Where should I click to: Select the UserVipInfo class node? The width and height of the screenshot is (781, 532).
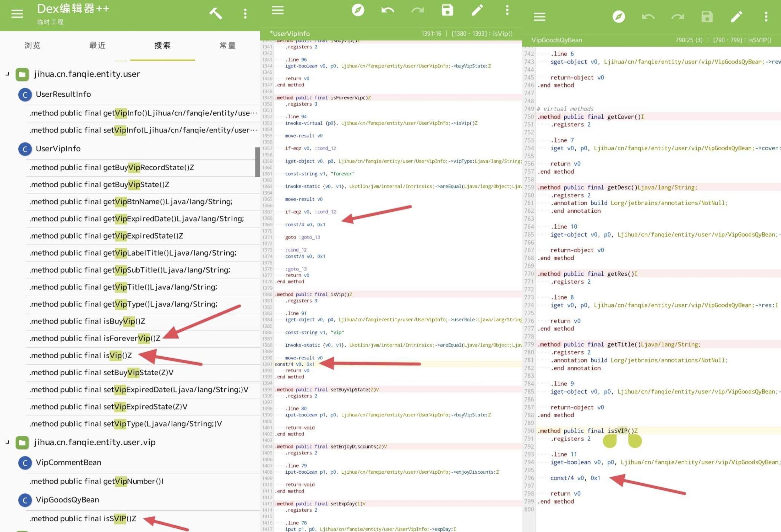click(x=58, y=149)
